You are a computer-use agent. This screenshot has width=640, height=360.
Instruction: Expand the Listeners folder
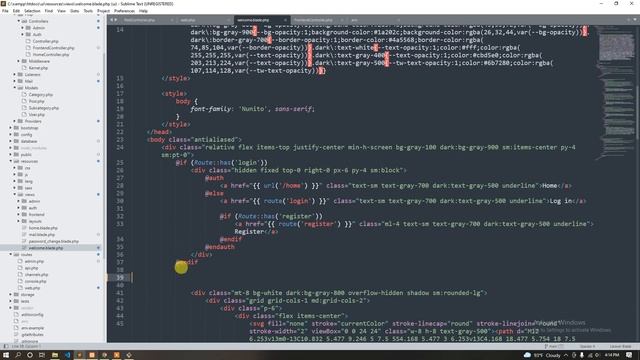14,74
